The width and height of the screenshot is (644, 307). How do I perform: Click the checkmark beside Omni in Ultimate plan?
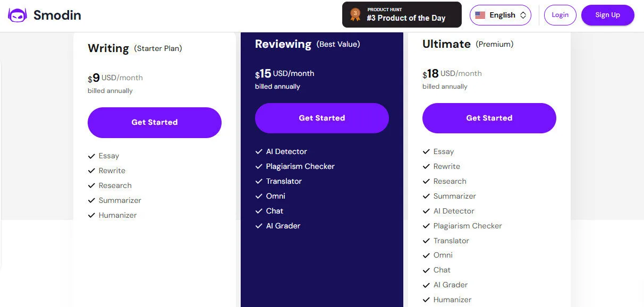pos(426,255)
